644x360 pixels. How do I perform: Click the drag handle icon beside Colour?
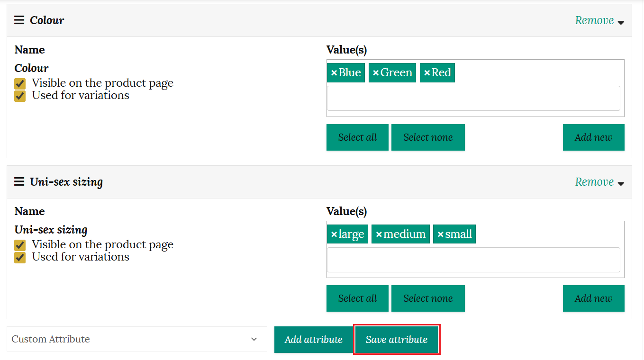coord(19,20)
